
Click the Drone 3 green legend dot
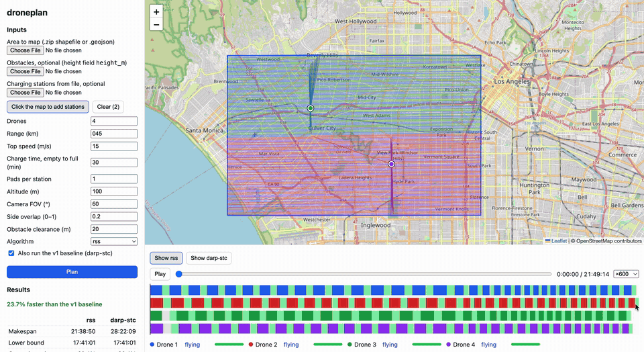click(x=350, y=345)
